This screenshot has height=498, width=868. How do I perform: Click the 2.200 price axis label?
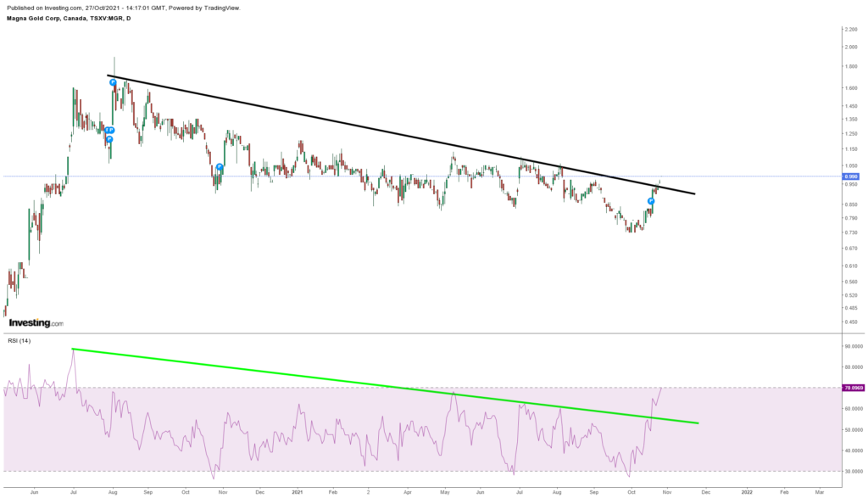(851, 29)
